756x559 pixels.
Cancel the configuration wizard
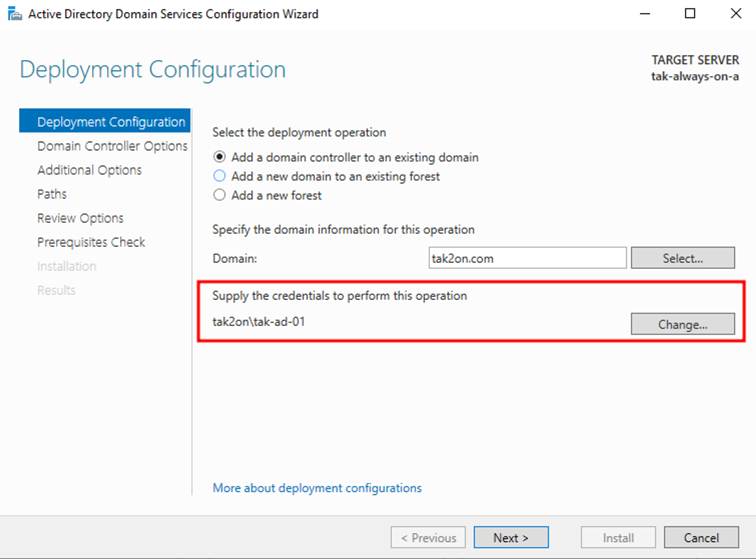701,537
